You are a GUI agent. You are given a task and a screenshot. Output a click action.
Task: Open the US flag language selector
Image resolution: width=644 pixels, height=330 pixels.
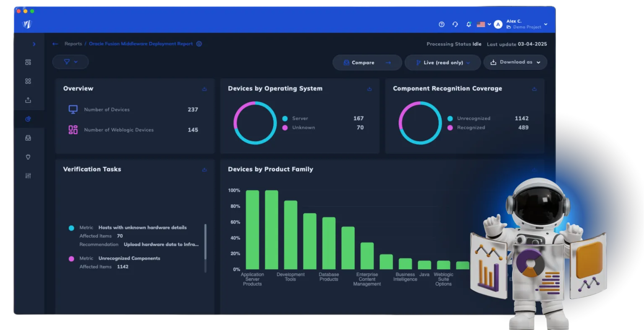point(484,24)
